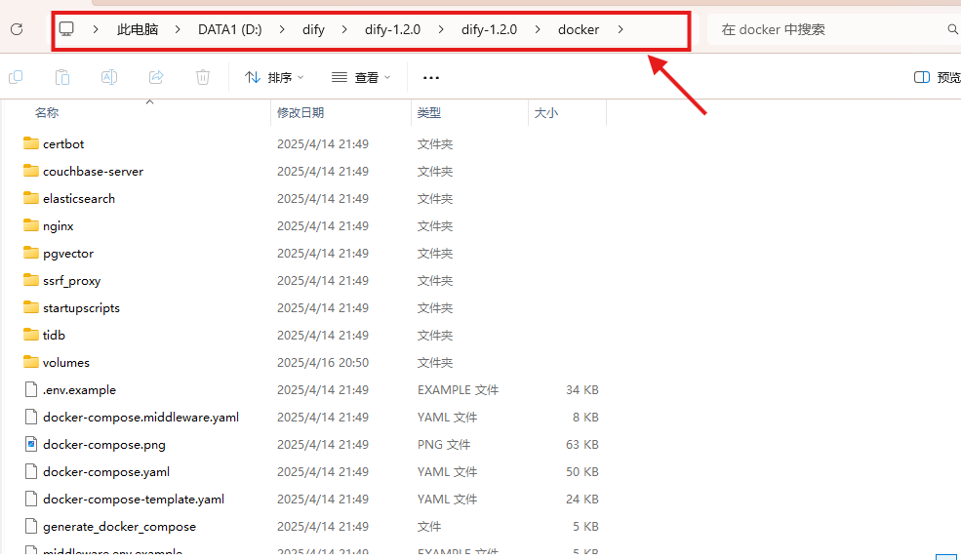Select the volumes folder name
Screen dimensions: 961x560
click(66, 363)
